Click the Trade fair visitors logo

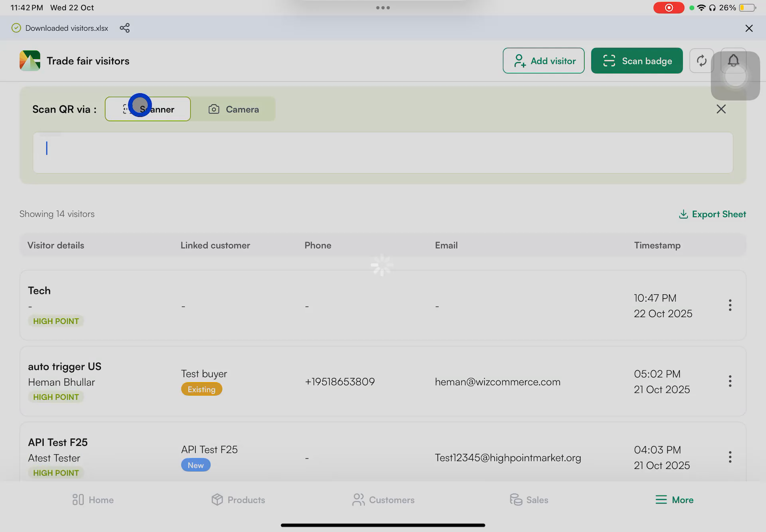click(29, 61)
